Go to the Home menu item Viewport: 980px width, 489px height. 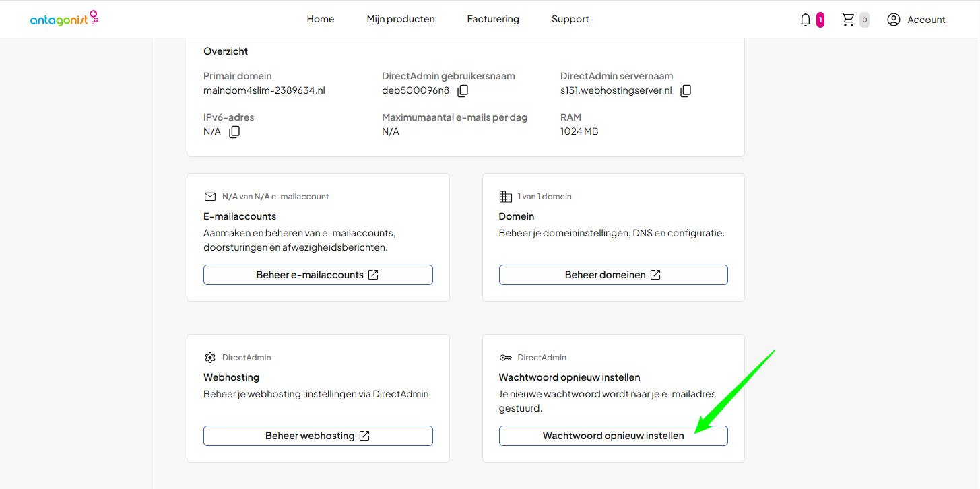pyautogui.click(x=320, y=19)
